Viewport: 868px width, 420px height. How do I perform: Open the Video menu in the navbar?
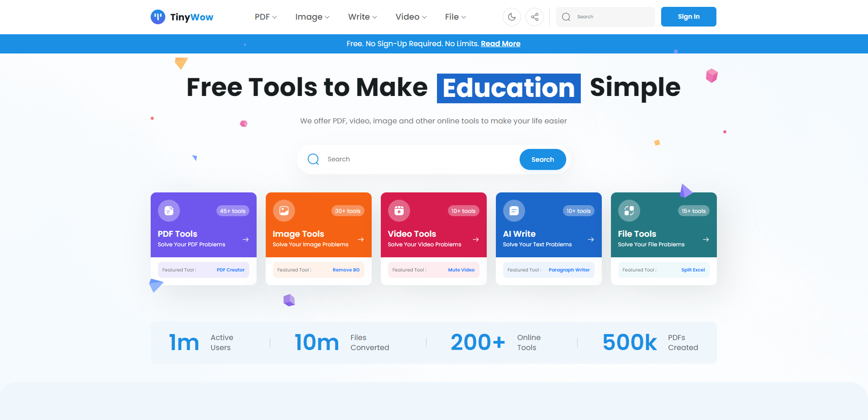pos(411,17)
